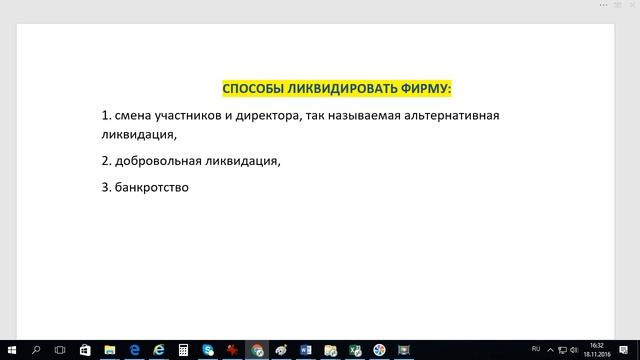Open the picture viewer taskbar icon
Viewport: 640px width, 360px height.
404,350
